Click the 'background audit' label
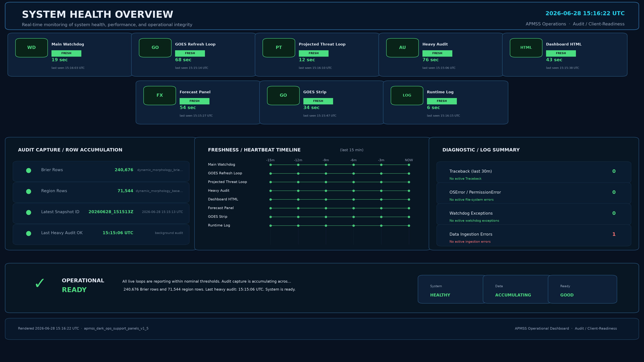The height and width of the screenshot is (362, 644). pyautogui.click(x=169, y=233)
